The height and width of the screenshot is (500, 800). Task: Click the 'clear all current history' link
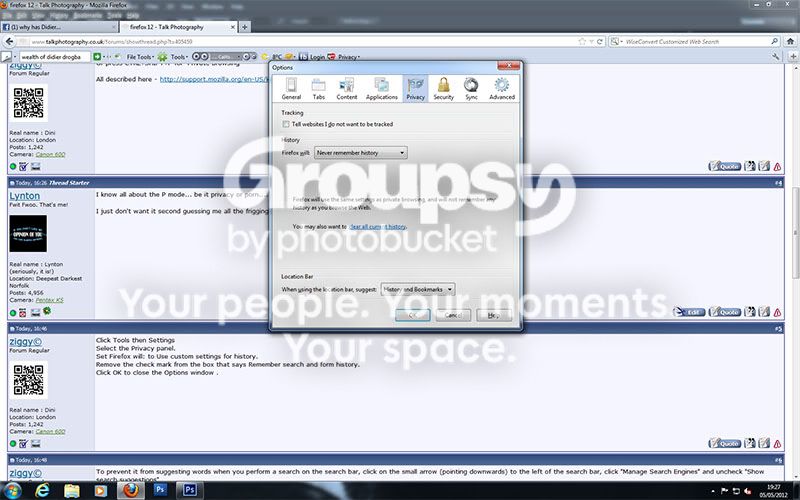(x=378, y=227)
